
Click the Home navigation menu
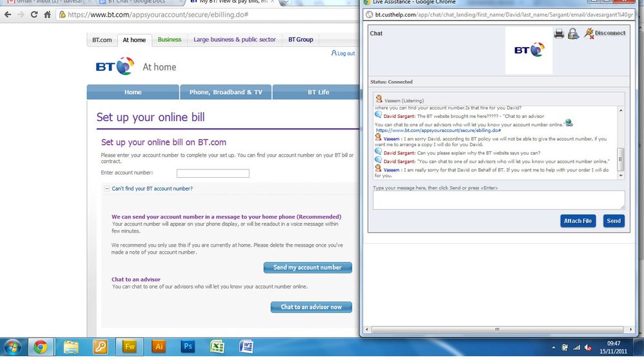pos(133,92)
